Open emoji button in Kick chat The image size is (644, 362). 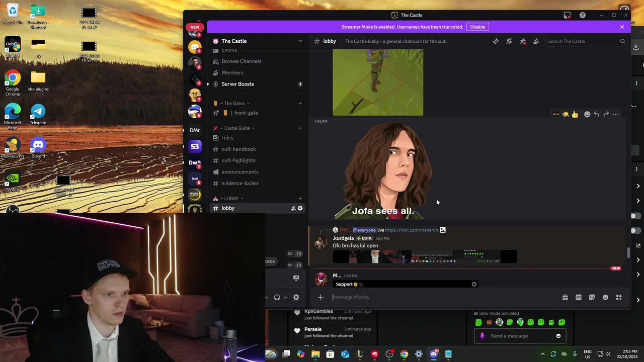tap(558, 336)
